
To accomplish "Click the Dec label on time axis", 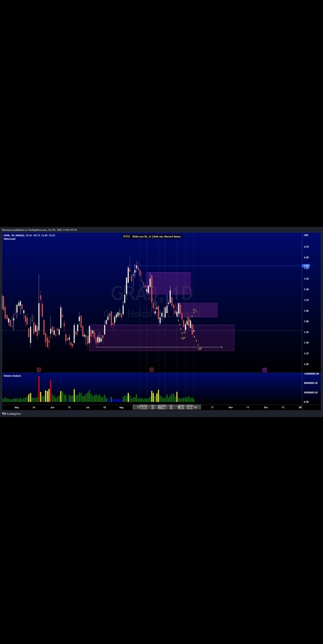I will pos(266,407).
